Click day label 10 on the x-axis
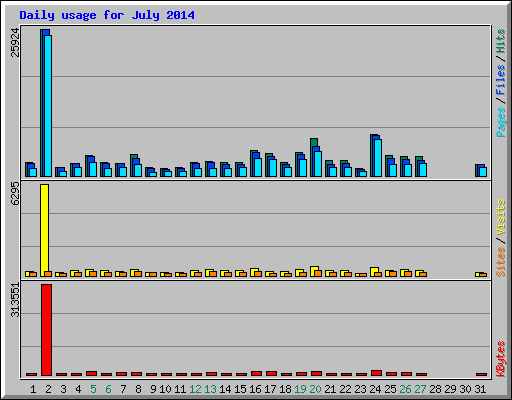This screenshot has height=400, width=512. 165,389
